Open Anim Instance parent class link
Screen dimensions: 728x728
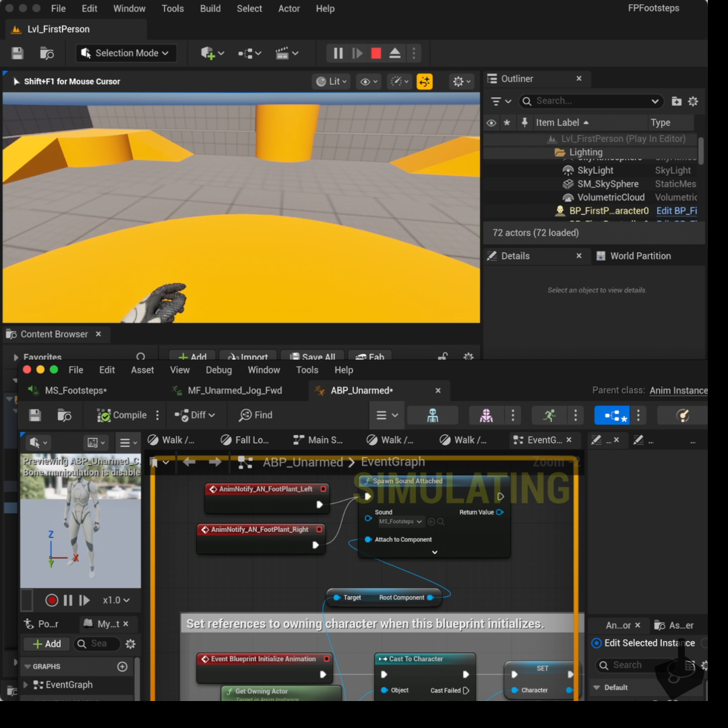click(x=678, y=390)
